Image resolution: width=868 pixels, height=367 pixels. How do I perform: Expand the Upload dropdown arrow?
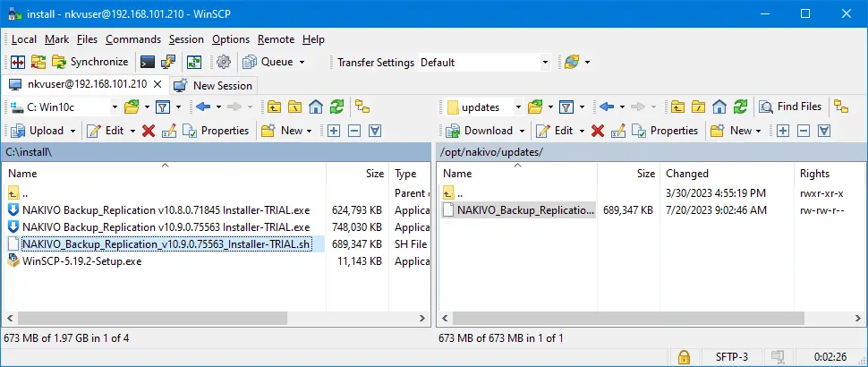pos(73,131)
